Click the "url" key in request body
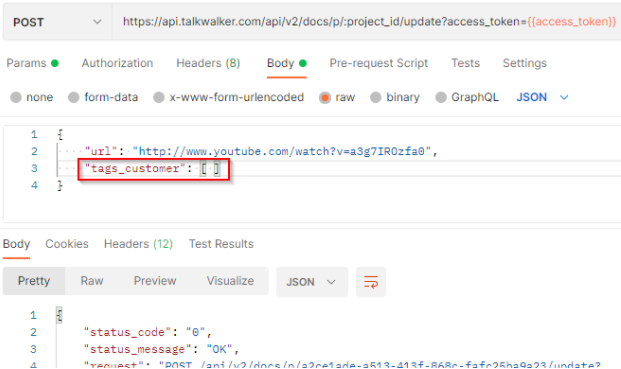Image resolution: width=621 pixels, height=369 pixels. [x=101, y=151]
